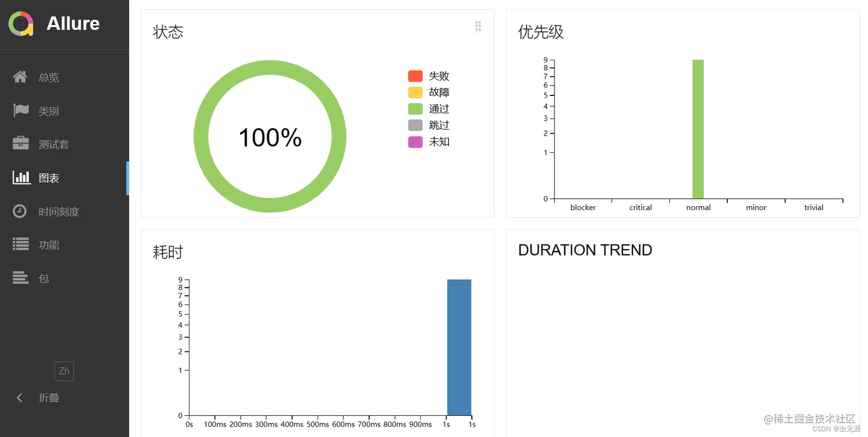This screenshot has height=437, width=868.
Task: Click the gray 跳过 legend swatch
Action: [415, 125]
